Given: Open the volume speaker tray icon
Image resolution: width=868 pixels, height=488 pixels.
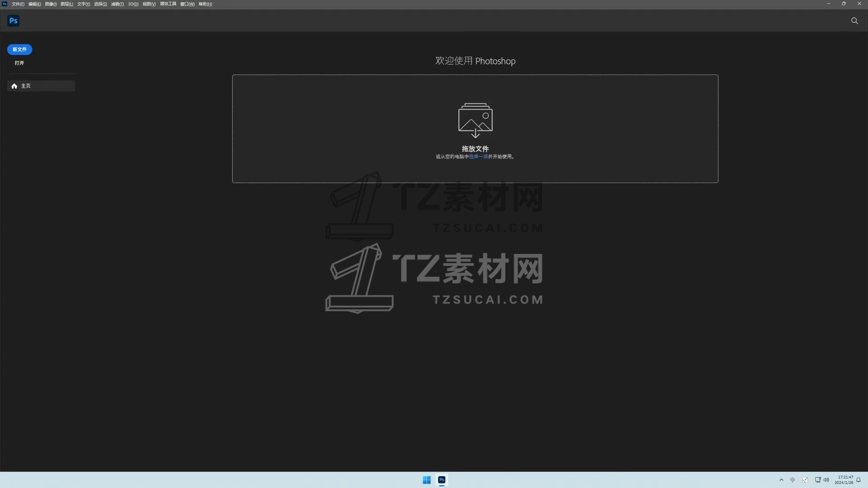Looking at the screenshot, I should tap(826, 480).
